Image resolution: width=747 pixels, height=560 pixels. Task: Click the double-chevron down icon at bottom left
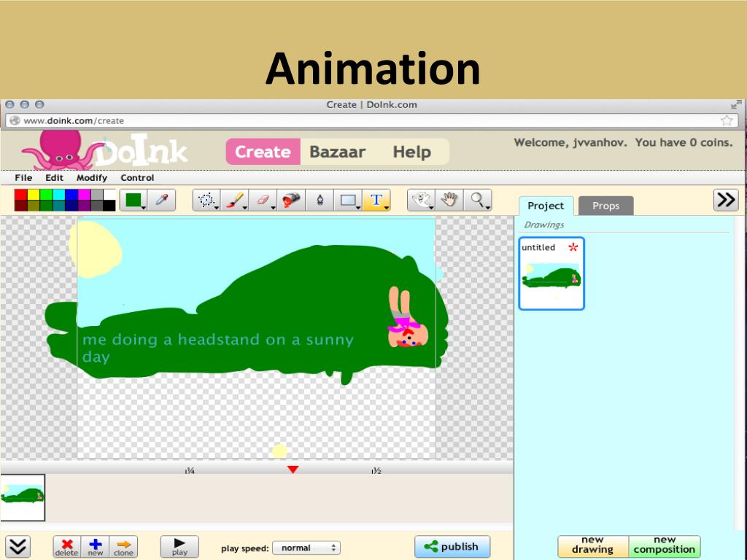click(18, 547)
